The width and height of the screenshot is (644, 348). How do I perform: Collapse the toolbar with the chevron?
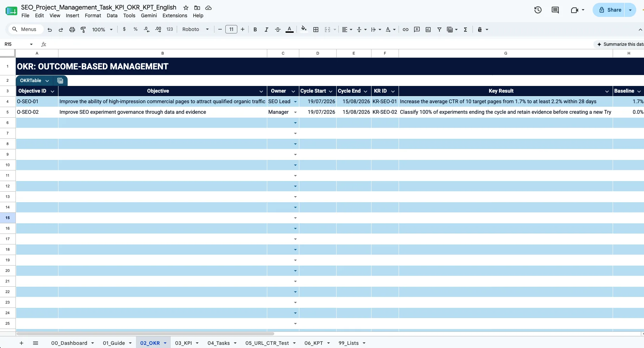[640, 30]
